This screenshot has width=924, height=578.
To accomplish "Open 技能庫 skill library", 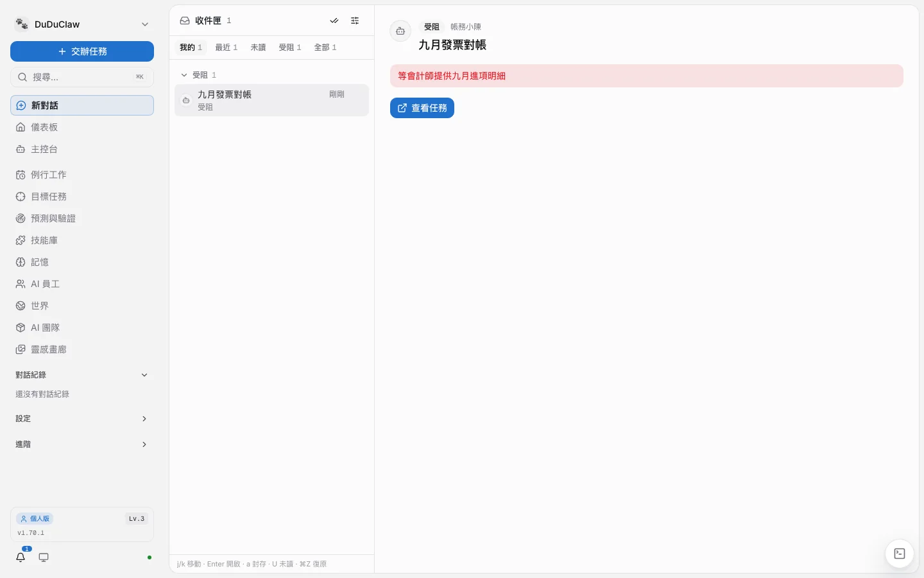I will click(82, 240).
